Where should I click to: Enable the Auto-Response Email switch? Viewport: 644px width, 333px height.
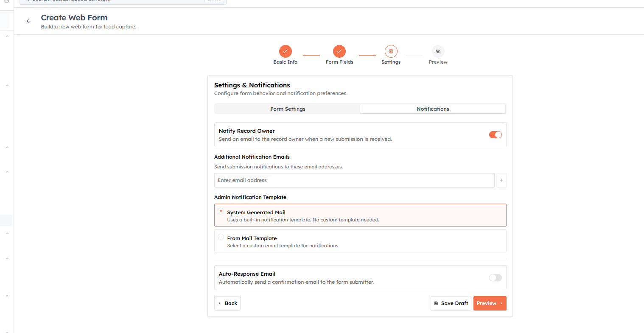pos(496,278)
